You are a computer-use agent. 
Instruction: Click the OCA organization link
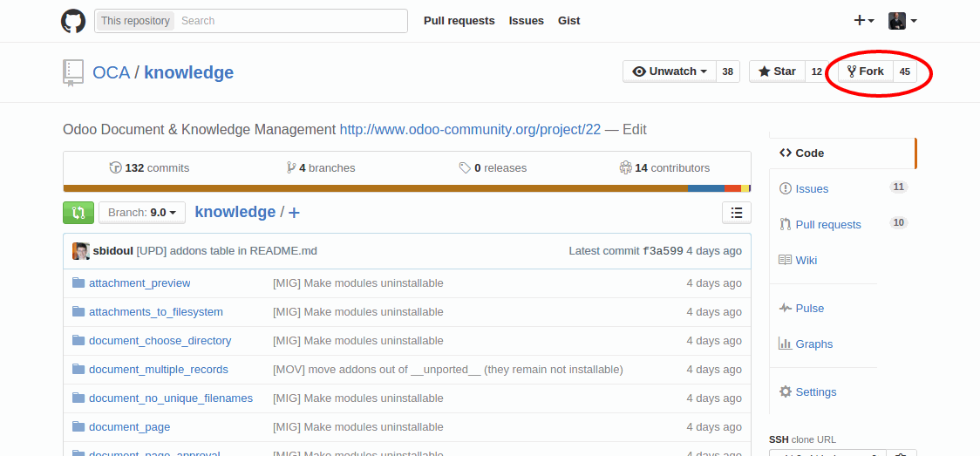point(112,72)
